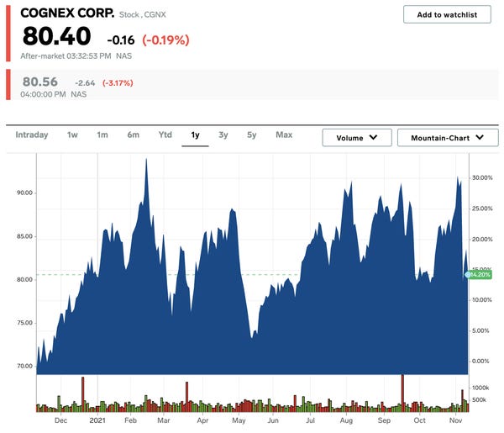This screenshot has height=433, width=504.
Task: Select the 5y time range
Action: 252,135
